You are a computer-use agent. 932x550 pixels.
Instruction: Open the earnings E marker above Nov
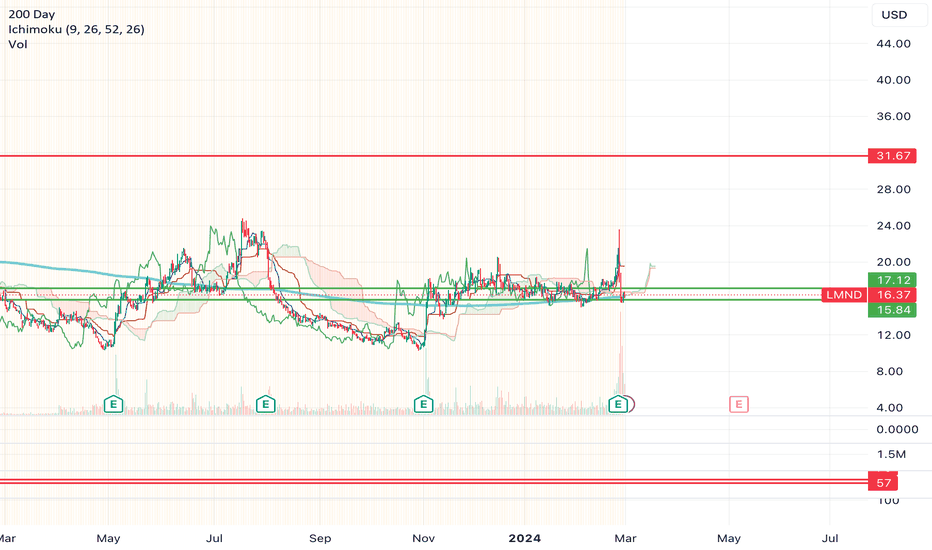pos(423,405)
